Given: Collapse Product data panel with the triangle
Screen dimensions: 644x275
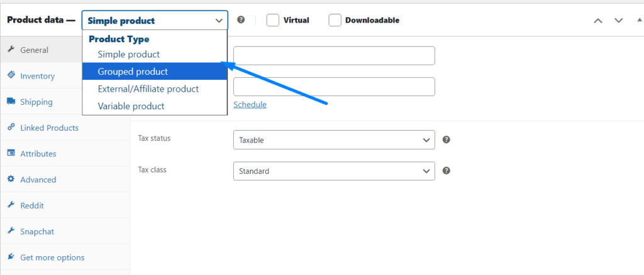Looking at the screenshot, I should [639, 19].
